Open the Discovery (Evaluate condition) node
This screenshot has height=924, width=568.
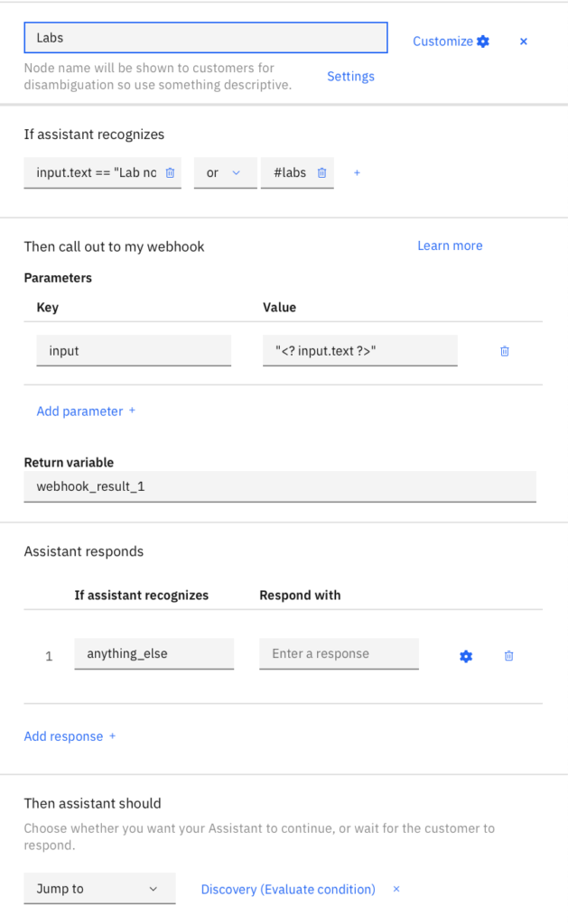[287, 889]
